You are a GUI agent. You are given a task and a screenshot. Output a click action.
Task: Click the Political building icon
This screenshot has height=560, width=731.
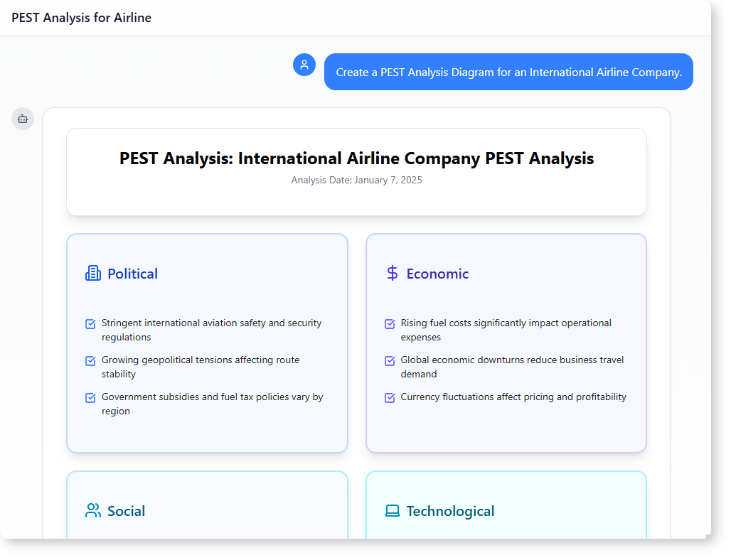point(93,274)
